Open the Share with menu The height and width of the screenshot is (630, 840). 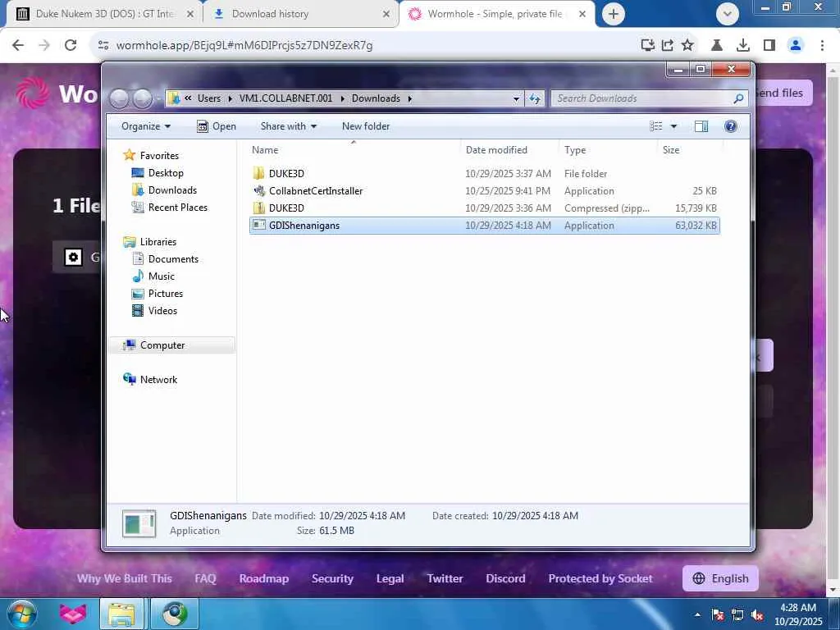[x=288, y=126]
